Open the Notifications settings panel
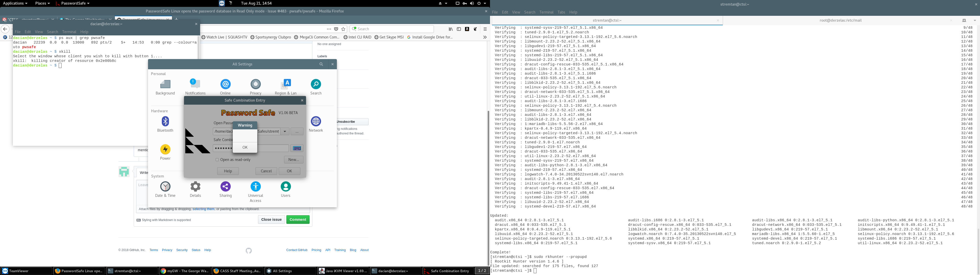 (195, 84)
